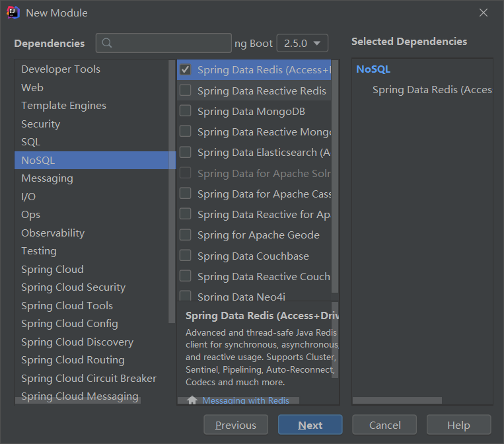The width and height of the screenshot is (504, 444).
Task: Select the SQL category
Action: point(31,142)
